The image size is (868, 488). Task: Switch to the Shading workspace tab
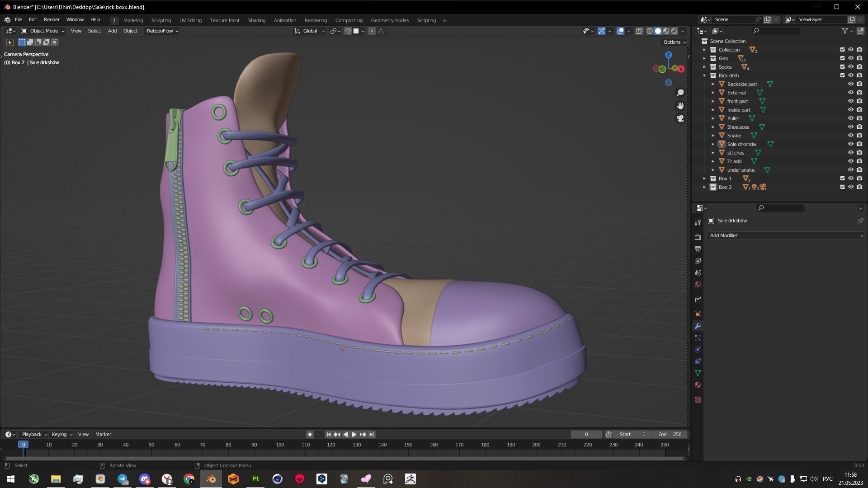point(256,20)
